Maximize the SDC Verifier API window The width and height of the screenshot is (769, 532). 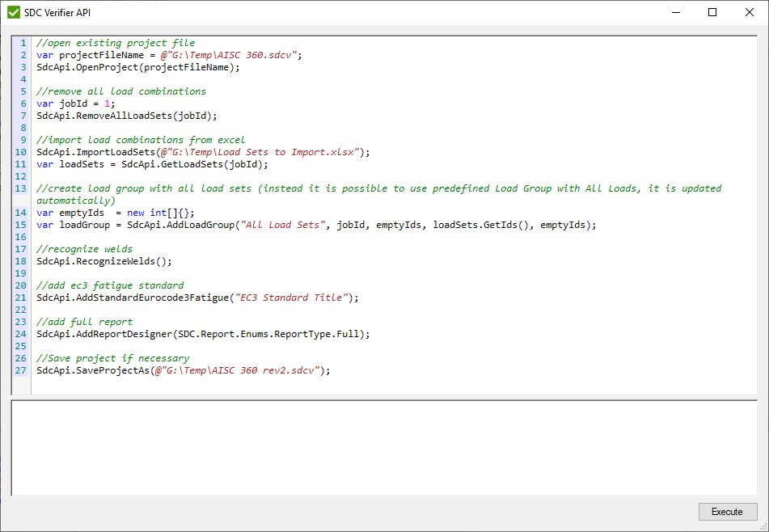click(x=712, y=12)
